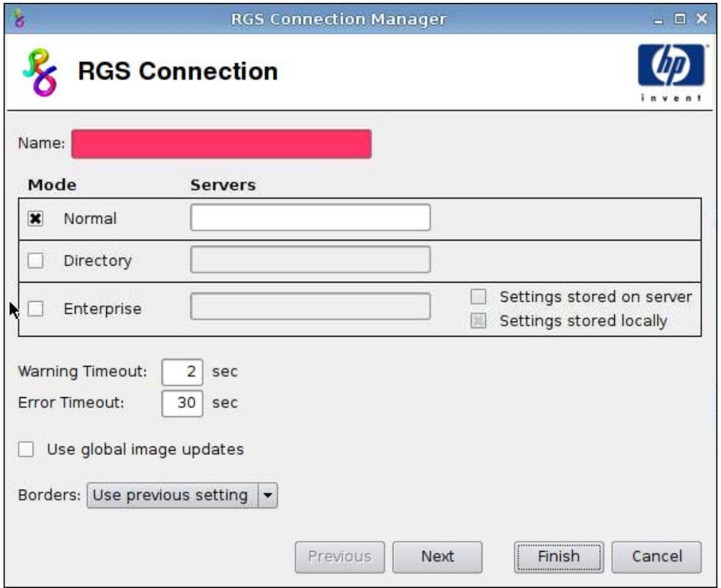Click the Error Timeout value field
The width and height of the screenshot is (721, 588).
coord(182,403)
